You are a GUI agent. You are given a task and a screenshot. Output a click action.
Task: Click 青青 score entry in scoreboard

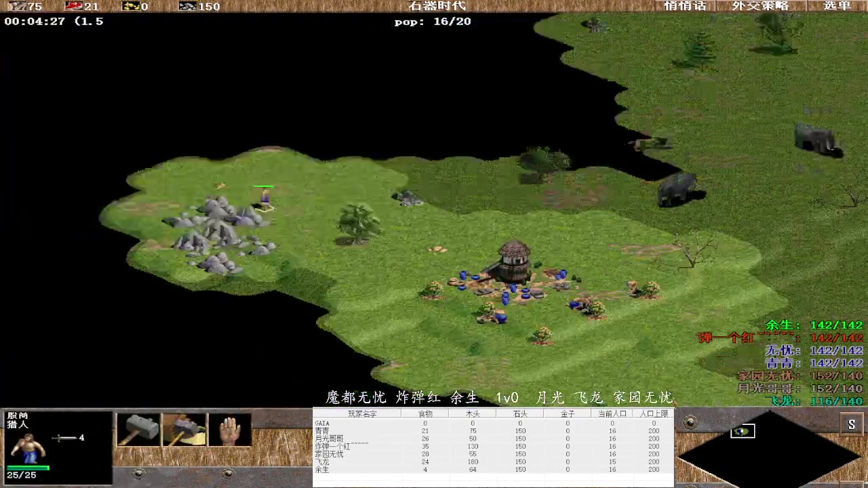click(814, 363)
